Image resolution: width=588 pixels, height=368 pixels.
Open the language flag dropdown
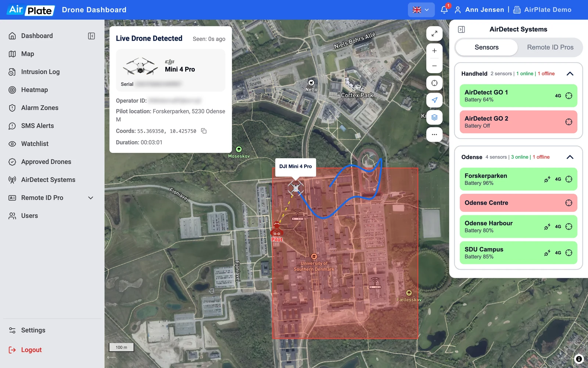(421, 10)
